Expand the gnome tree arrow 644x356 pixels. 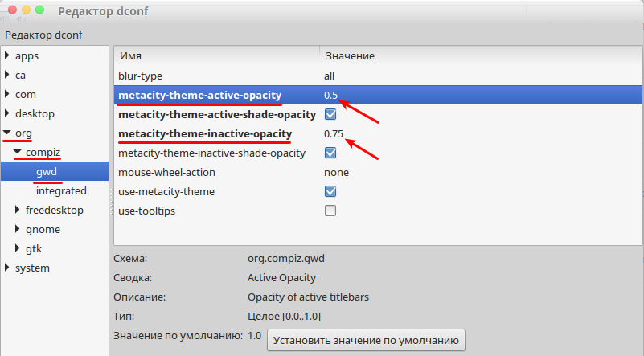(x=17, y=229)
